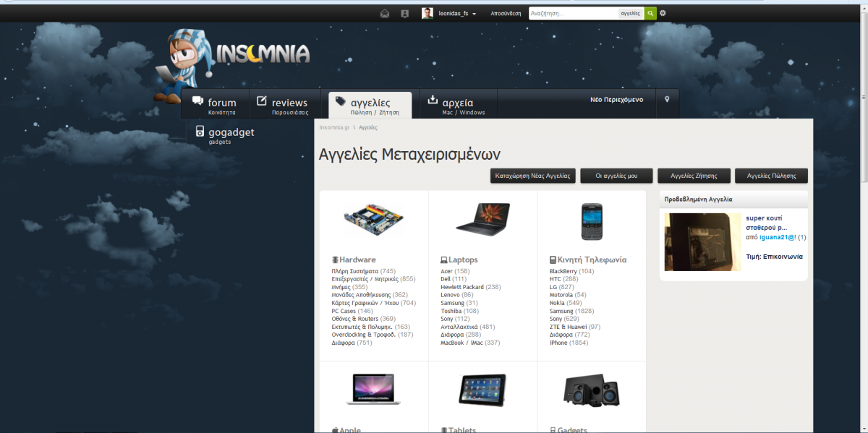Click the motherboard Hardware category image
The image size is (868, 433).
pos(373,220)
